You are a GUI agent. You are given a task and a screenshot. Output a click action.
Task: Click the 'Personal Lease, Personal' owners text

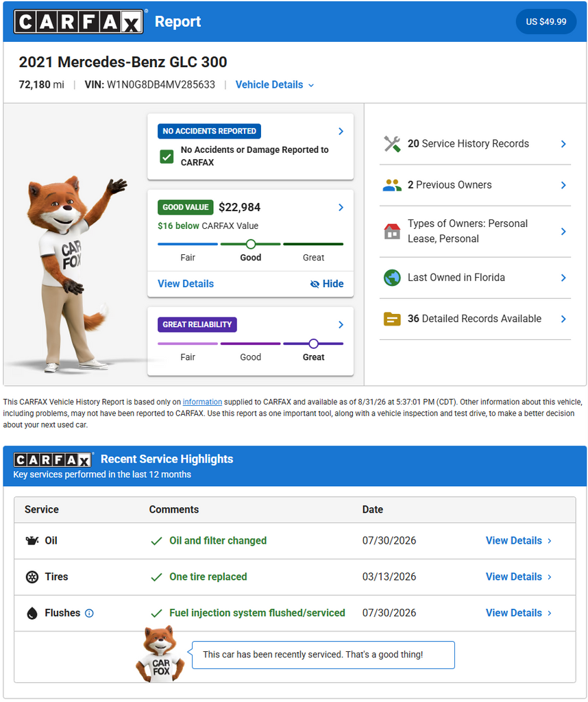[467, 231]
